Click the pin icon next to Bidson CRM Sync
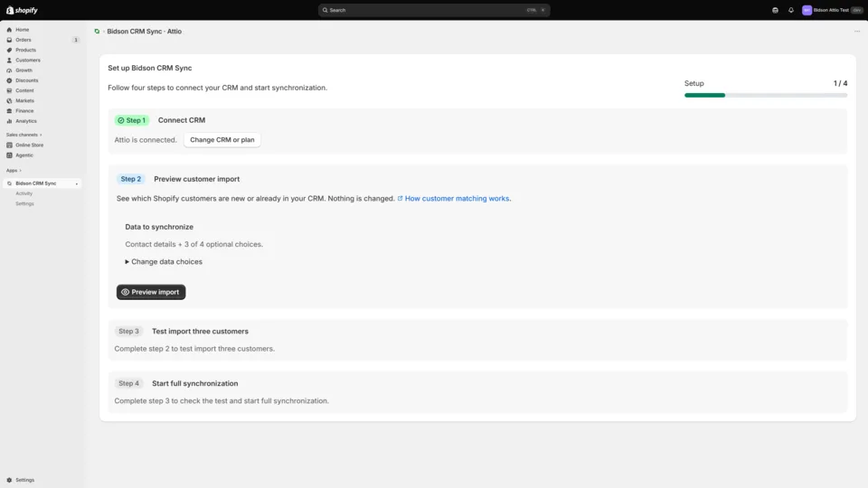 (76, 183)
